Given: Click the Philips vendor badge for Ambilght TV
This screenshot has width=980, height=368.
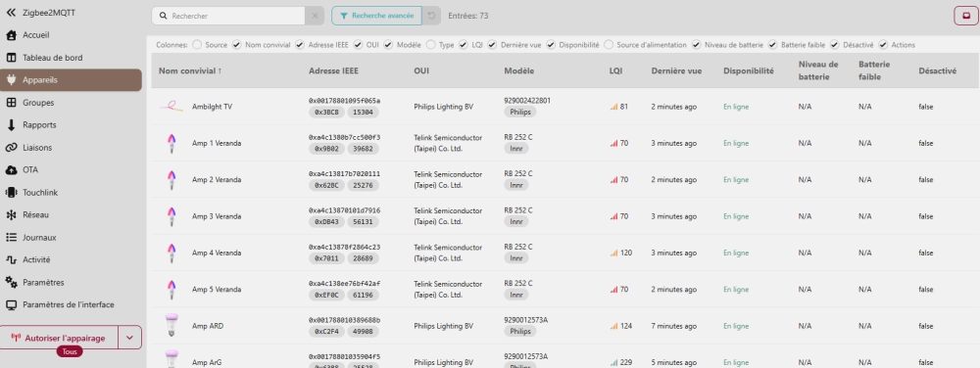Looking at the screenshot, I should tap(520, 113).
